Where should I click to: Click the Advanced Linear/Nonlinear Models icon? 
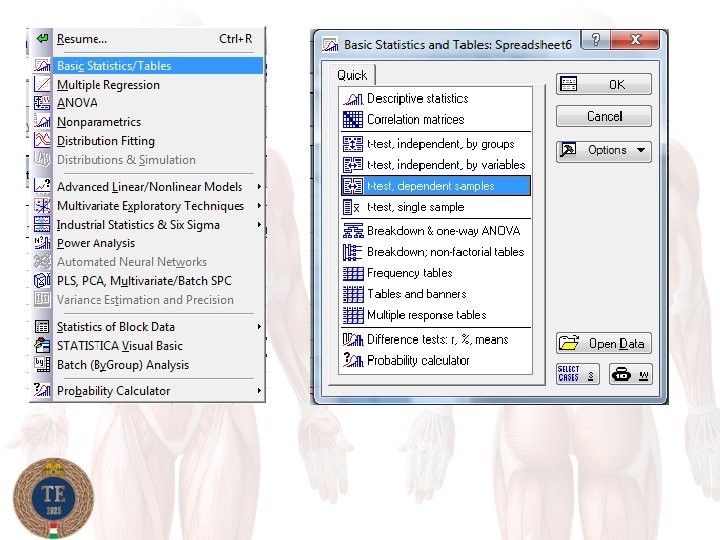tap(42, 186)
